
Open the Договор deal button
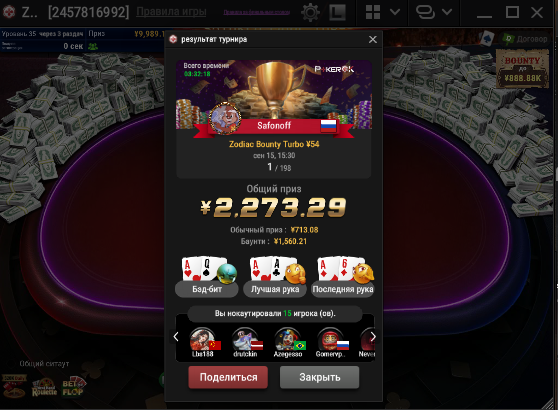(x=525, y=39)
